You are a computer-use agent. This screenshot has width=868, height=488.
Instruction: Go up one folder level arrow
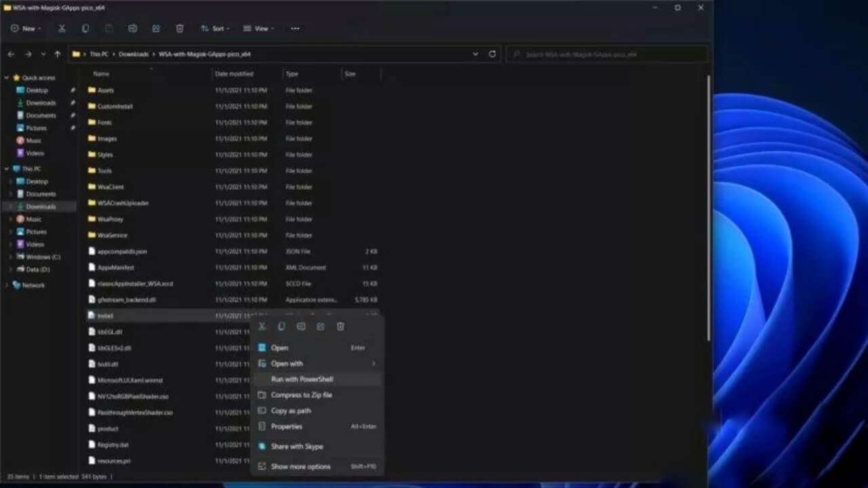click(58, 54)
